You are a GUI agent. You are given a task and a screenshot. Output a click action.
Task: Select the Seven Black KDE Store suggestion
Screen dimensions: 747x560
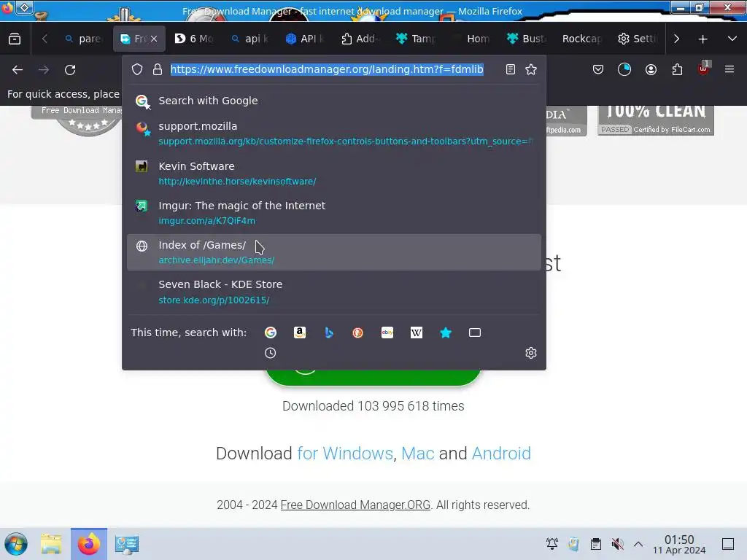coord(334,292)
